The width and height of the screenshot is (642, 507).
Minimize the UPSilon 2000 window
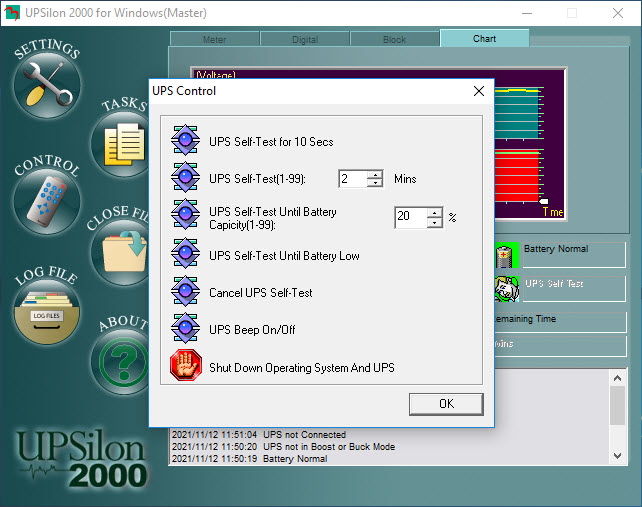tap(527, 13)
